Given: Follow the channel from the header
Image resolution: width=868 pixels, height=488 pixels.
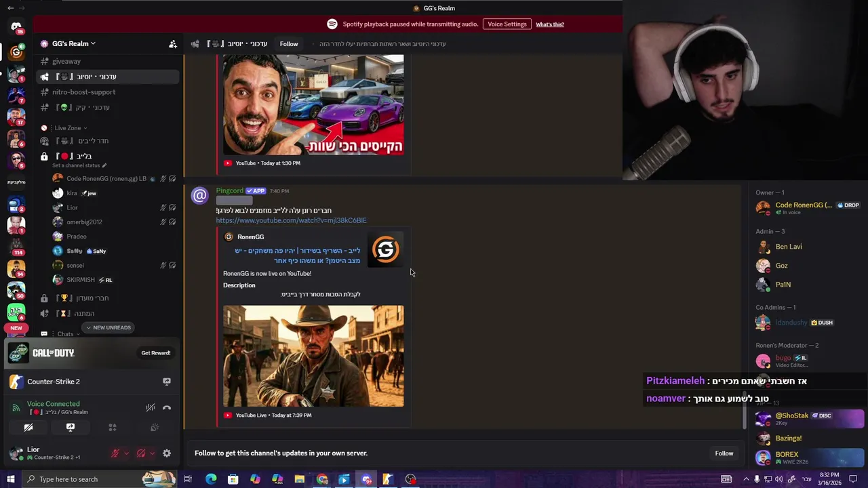Looking at the screenshot, I should pos(289,44).
